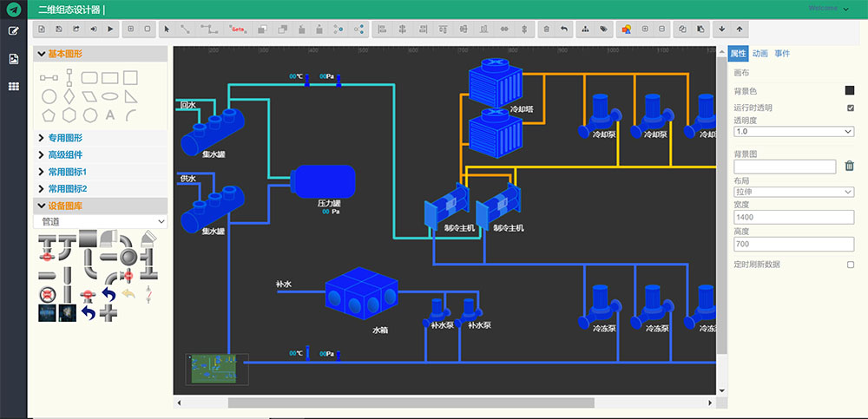The image size is (868, 419).
Task: Click the red Goto tool icon
Action: coord(239,29)
